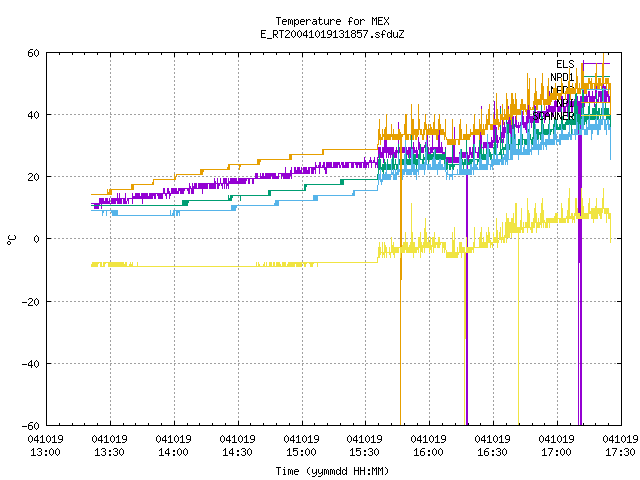This screenshot has width=640, height=480.
Task: Click the °C y-axis unit label
Action: pyautogui.click(x=11, y=240)
